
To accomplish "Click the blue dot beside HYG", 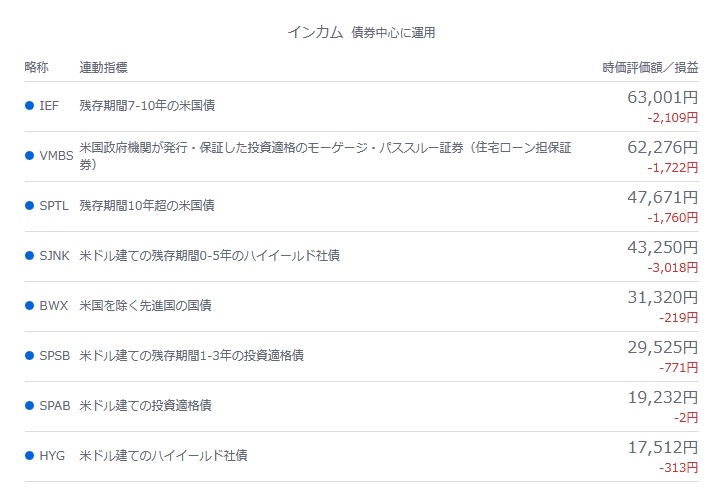I will pos(30,455).
